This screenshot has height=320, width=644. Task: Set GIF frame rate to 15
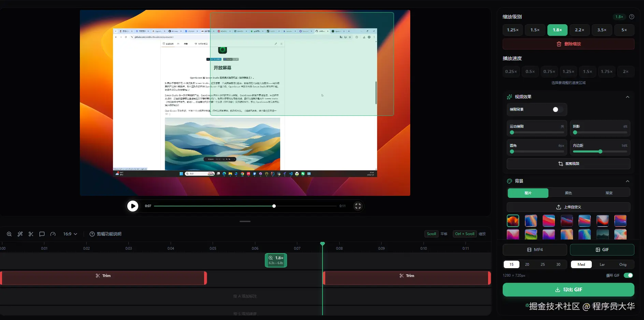click(512, 264)
